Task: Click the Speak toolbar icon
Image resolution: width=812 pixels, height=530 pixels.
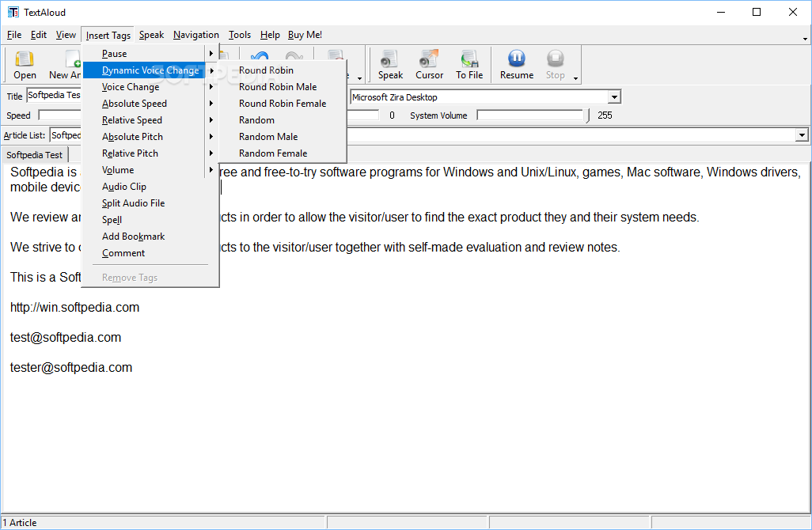Action: coord(390,65)
